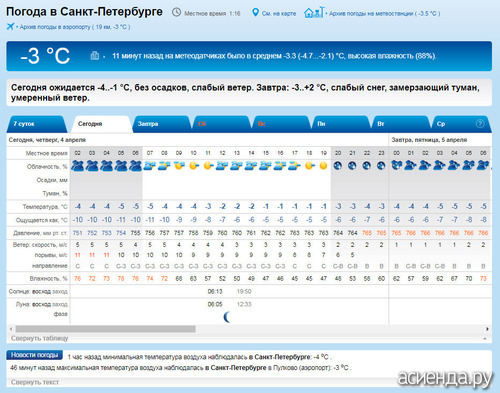Click the sun icon at hour 19
This screenshot has height=393, width=500.
pyautogui.click(x=323, y=166)
